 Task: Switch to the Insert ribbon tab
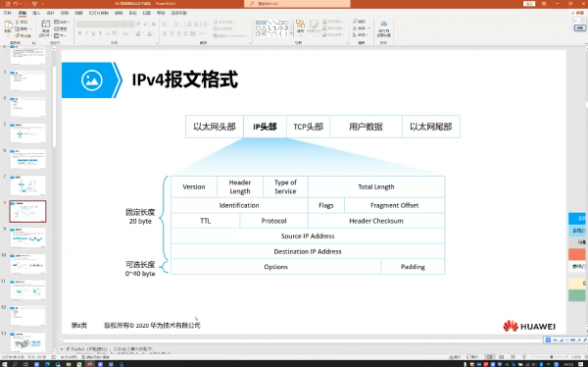(x=36, y=13)
